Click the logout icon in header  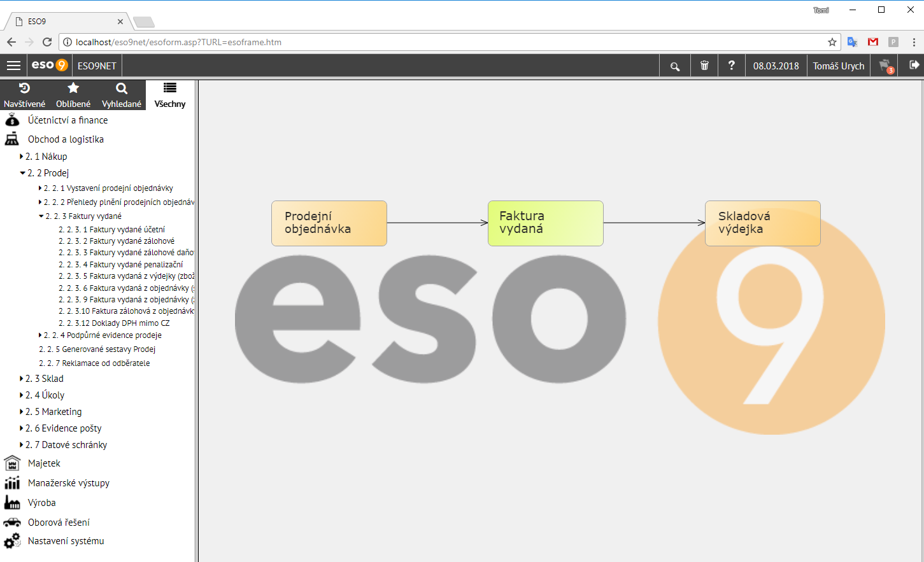click(914, 65)
